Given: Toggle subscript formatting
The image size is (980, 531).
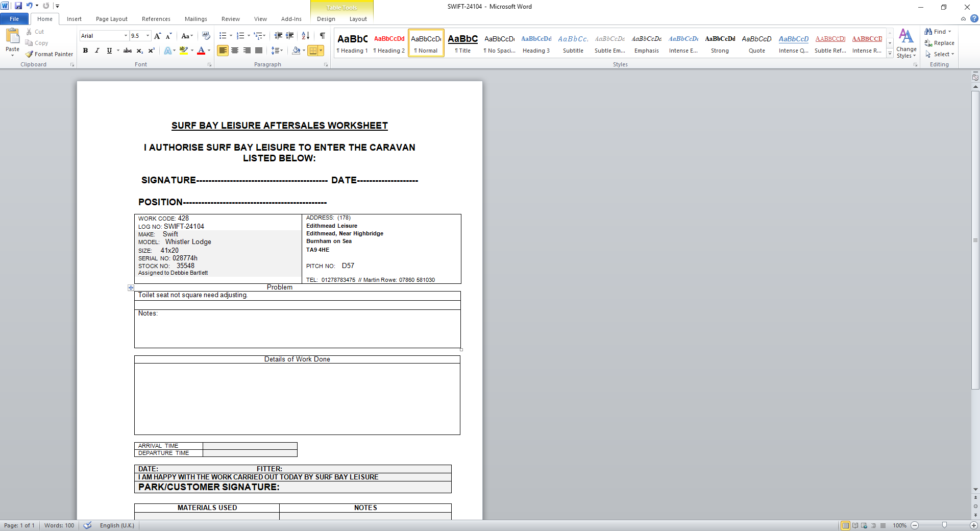Looking at the screenshot, I should pos(139,51).
